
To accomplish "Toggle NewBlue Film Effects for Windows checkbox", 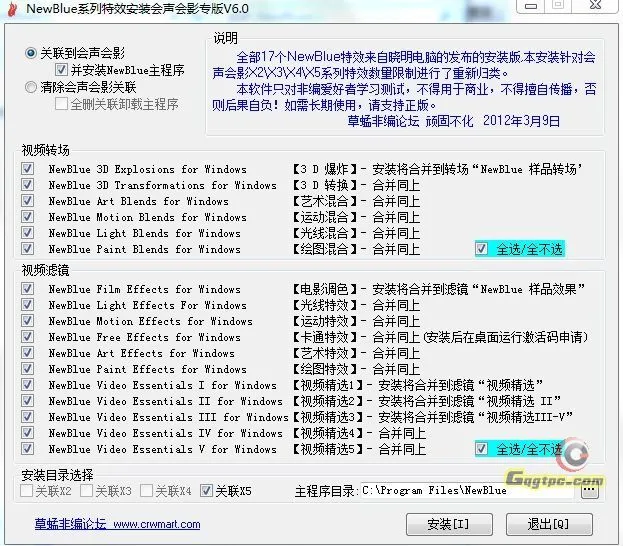I will pos(27,288).
